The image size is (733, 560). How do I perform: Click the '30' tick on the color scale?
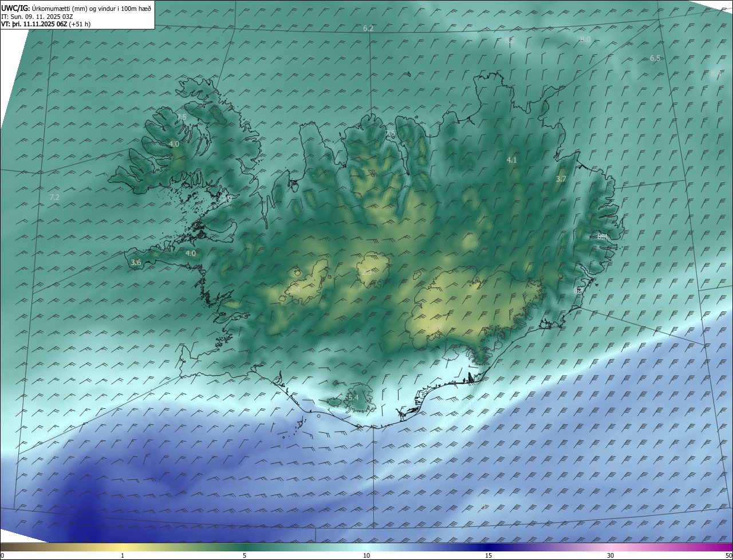pyautogui.click(x=610, y=555)
